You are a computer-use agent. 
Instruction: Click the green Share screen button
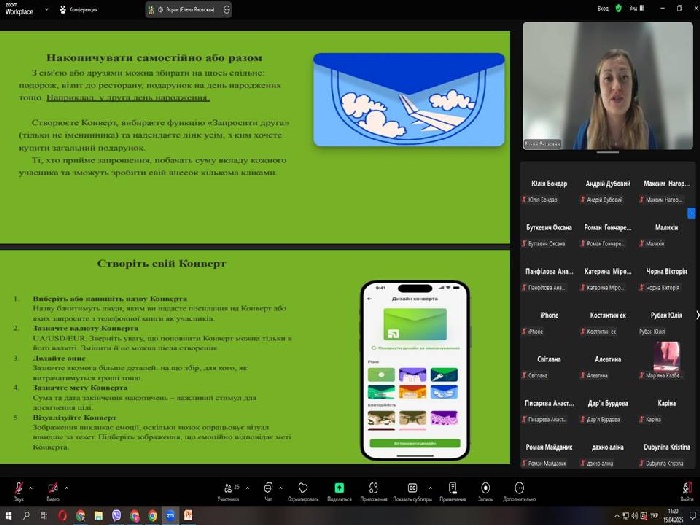(x=339, y=487)
